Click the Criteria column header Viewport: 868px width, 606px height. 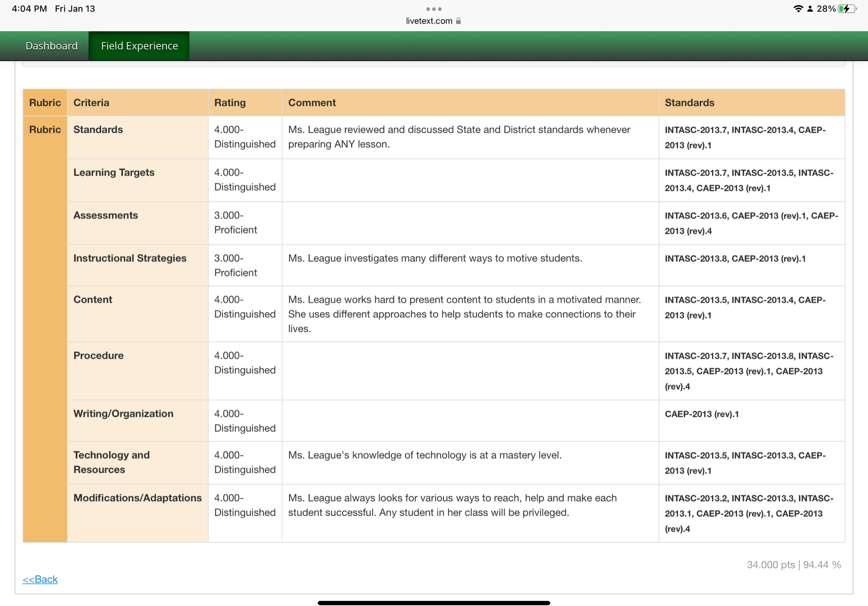click(x=91, y=103)
